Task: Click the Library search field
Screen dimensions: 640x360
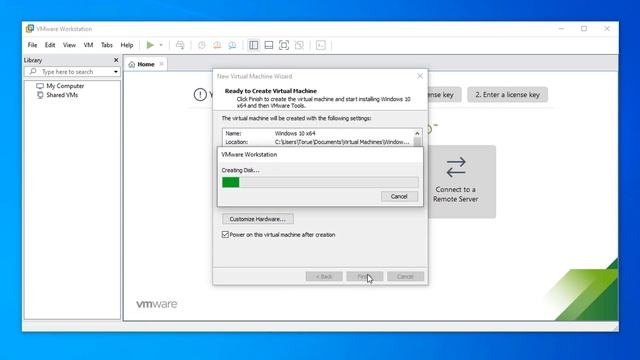Action: click(x=72, y=71)
